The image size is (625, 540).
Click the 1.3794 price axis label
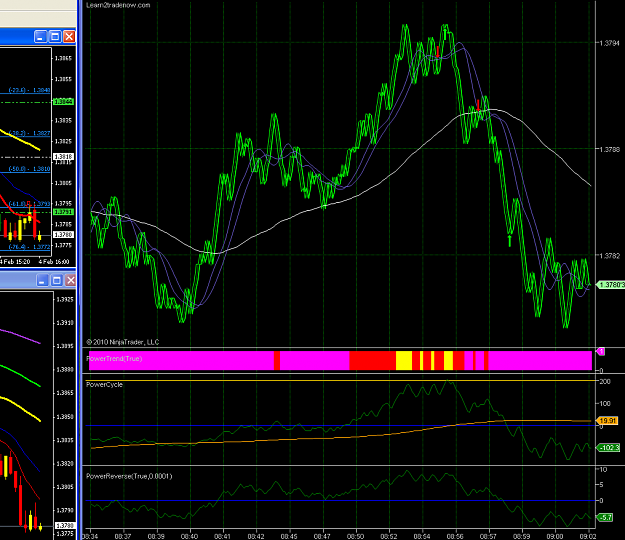610,43
